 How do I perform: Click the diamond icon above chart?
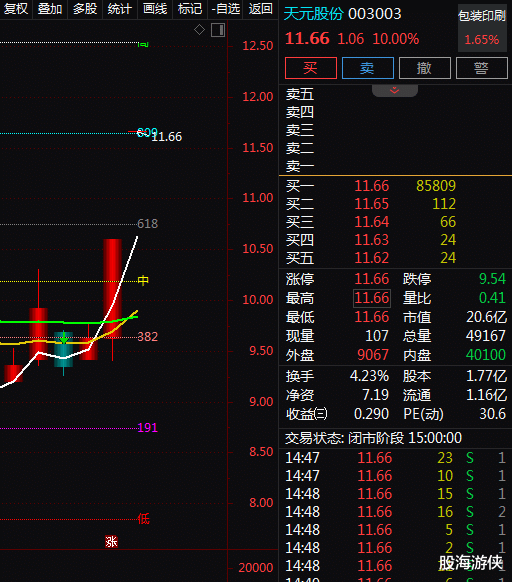[x=199, y=30]
